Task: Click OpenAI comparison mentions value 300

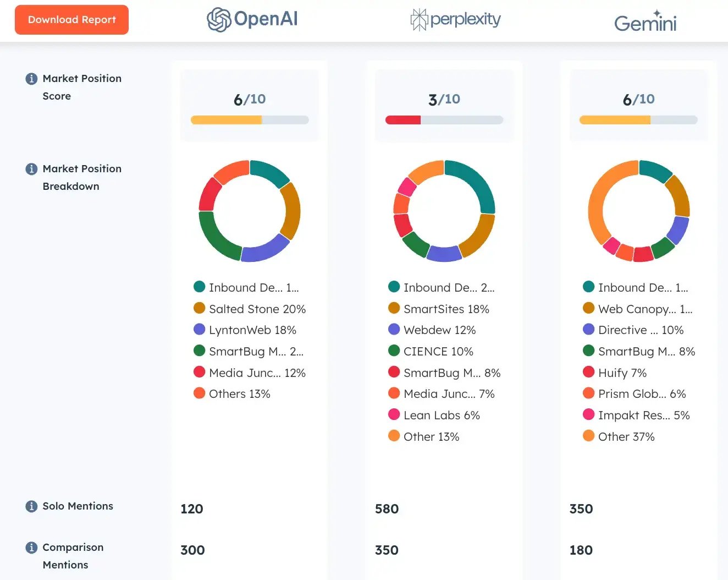Action: [192, 550]
